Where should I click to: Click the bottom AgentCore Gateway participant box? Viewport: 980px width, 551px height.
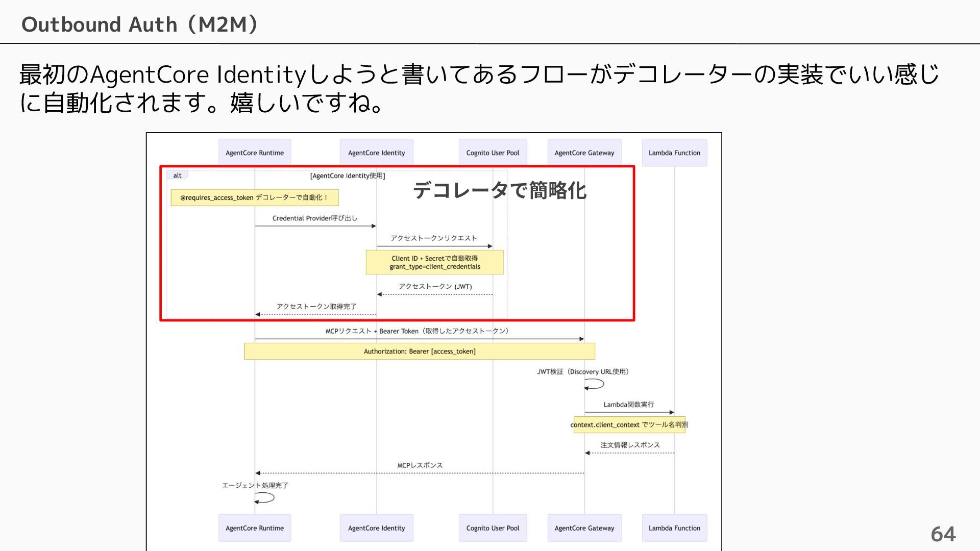(584, 528)
